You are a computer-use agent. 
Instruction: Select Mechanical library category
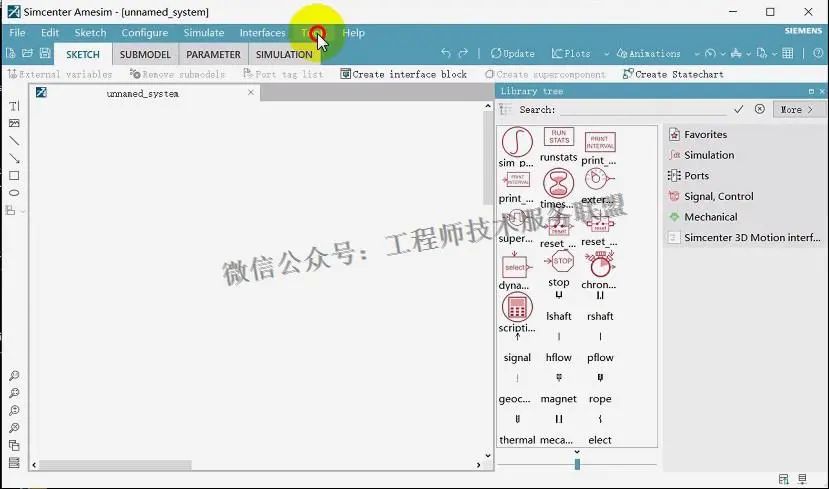click(711, 217)
